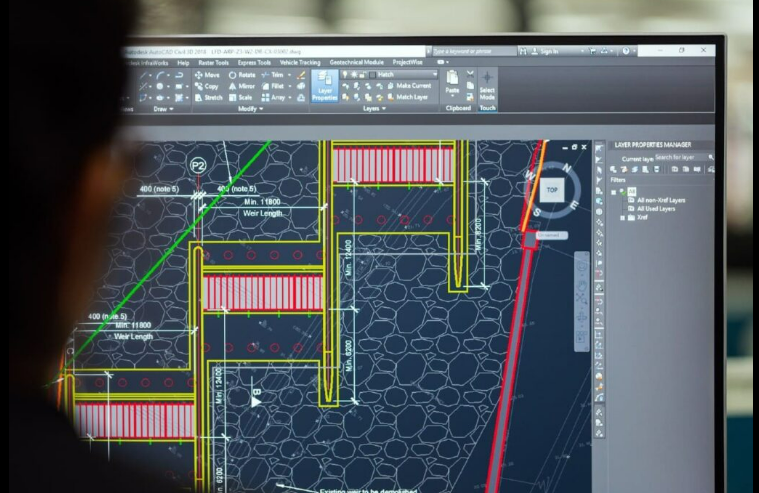Click the TOP face of ViewCube
The height and width of the screenshot is (493, 759).
tap(552, 190)
